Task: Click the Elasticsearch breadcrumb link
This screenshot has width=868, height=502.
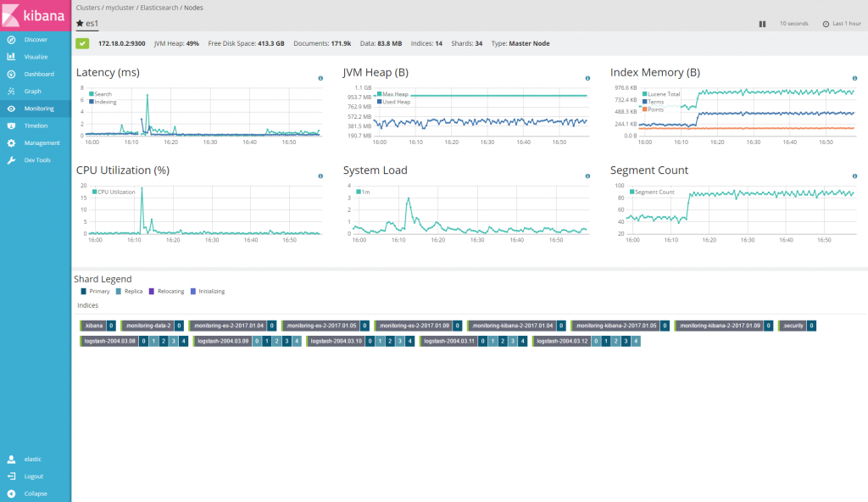Action: coord(159,8)
